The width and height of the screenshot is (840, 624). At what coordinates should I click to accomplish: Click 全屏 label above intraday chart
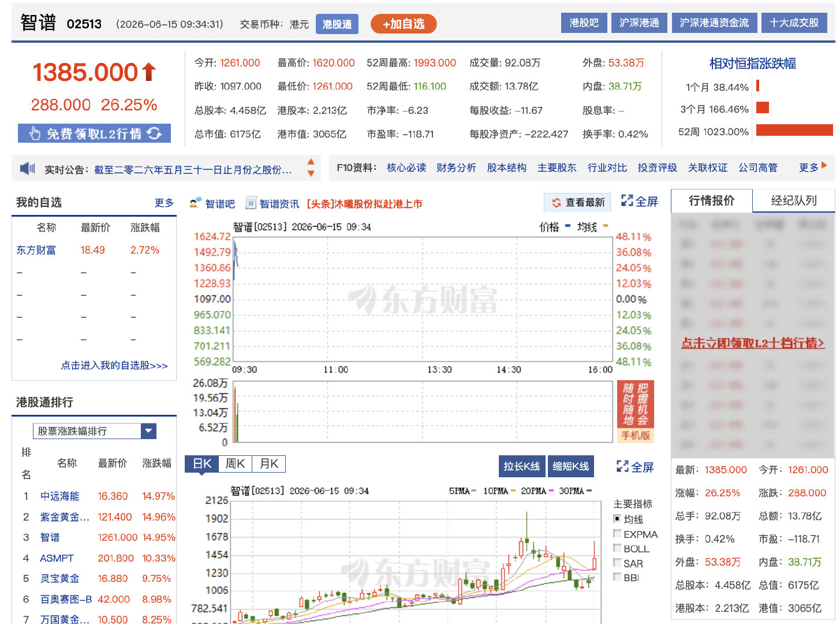(647, 201)
